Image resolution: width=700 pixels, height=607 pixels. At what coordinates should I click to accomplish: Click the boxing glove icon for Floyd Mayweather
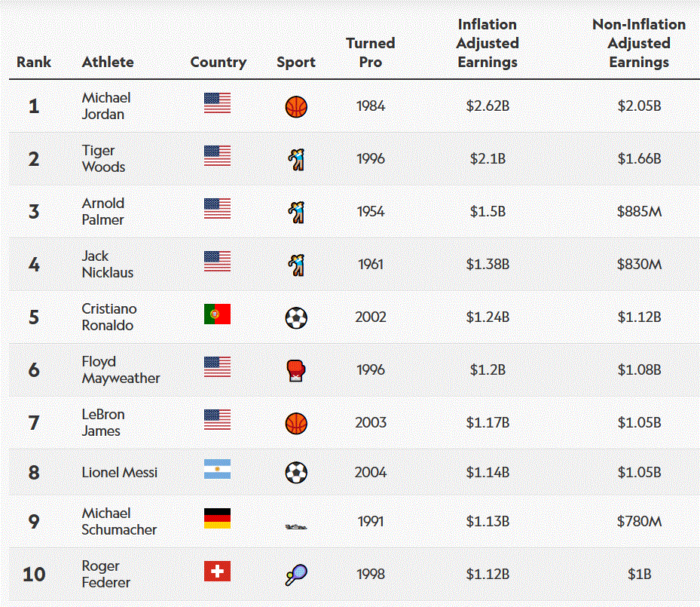296,370
